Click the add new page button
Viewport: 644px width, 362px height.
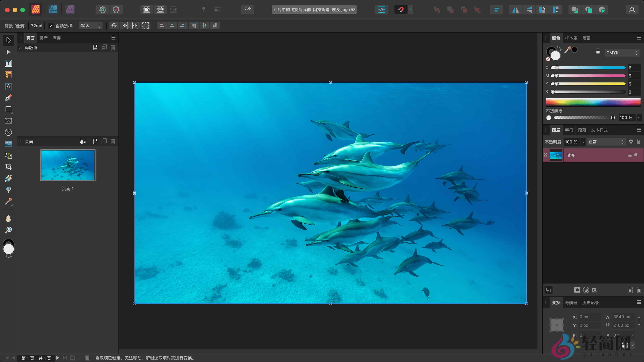(95, 141)
